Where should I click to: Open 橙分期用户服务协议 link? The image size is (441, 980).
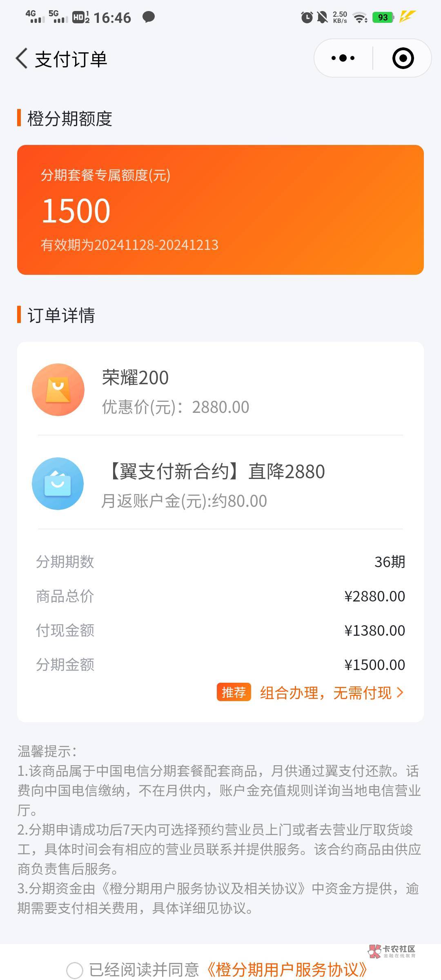[287, 970]
